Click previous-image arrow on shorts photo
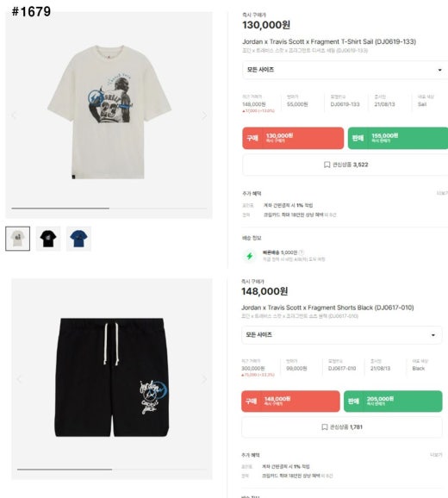 tap(19, 379)
